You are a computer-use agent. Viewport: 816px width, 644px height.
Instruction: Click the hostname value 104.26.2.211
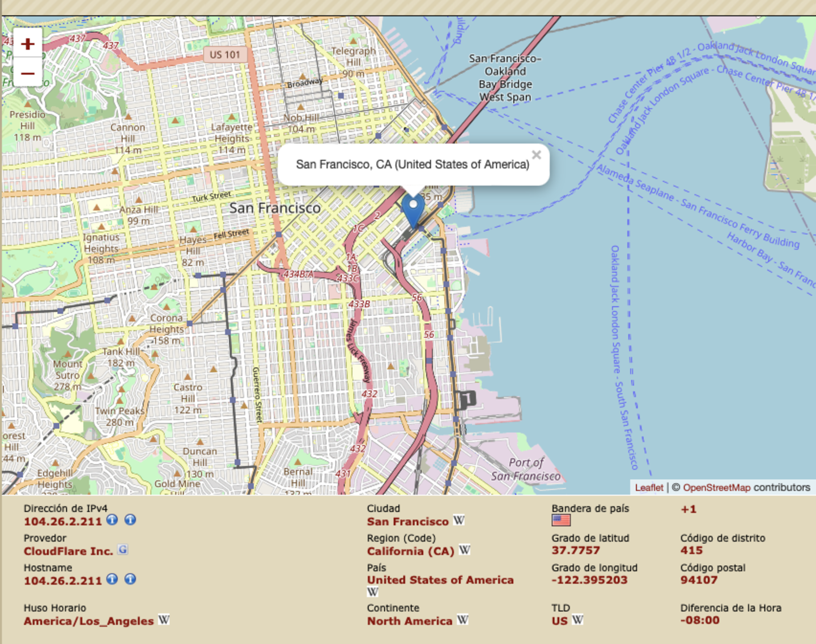pos(63,581)
